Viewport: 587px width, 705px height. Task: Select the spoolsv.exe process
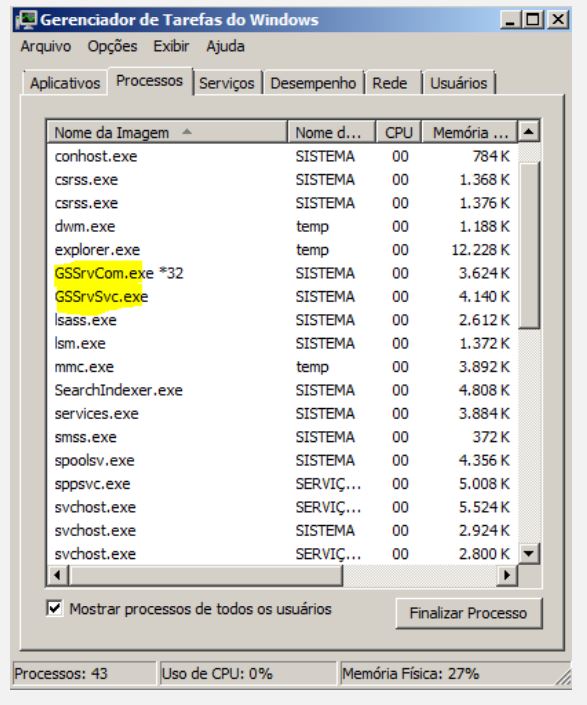coord(282,460)
